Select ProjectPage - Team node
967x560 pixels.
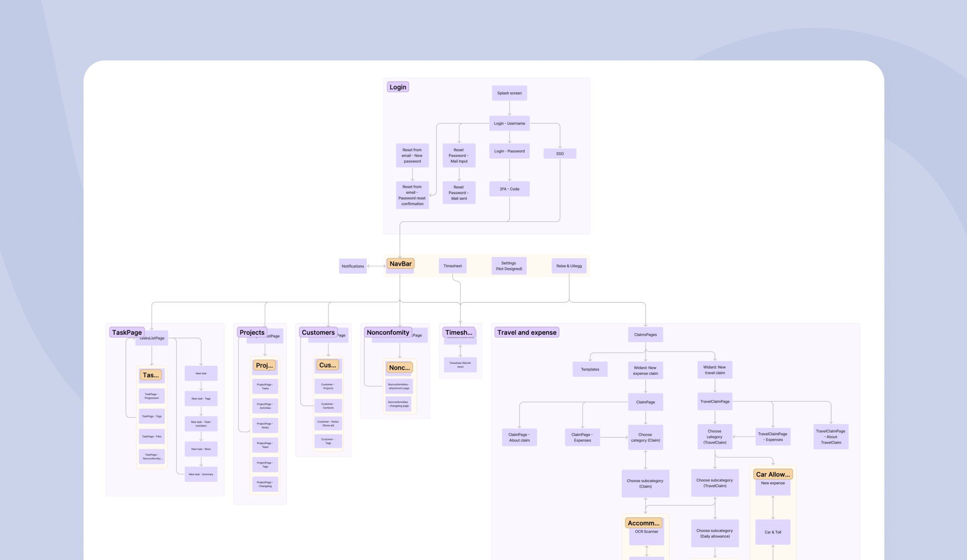pos(265,445)
